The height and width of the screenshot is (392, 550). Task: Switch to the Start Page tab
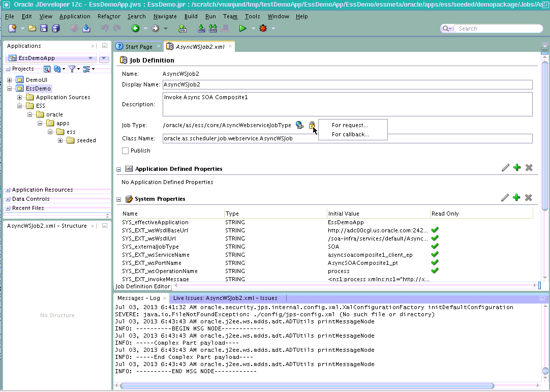139,47
